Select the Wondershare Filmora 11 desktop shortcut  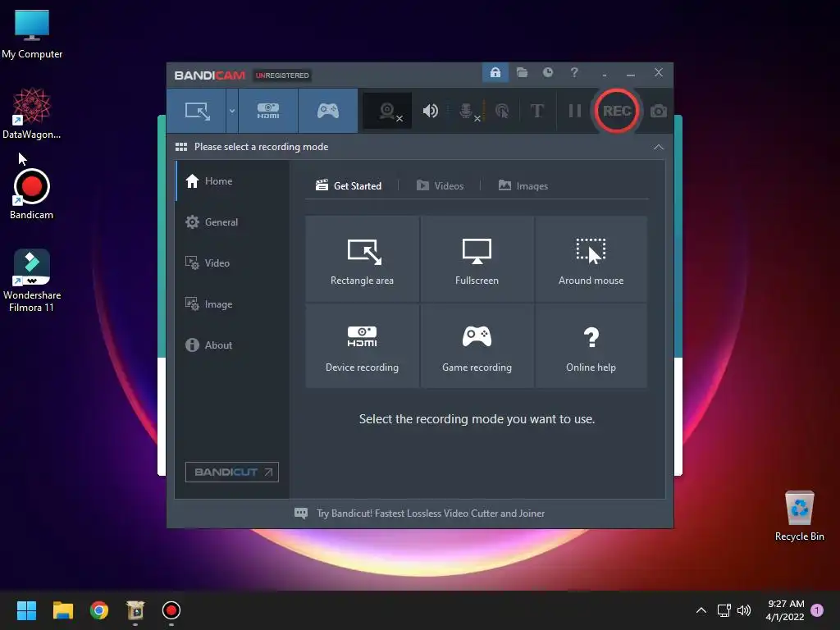point(32,281)
